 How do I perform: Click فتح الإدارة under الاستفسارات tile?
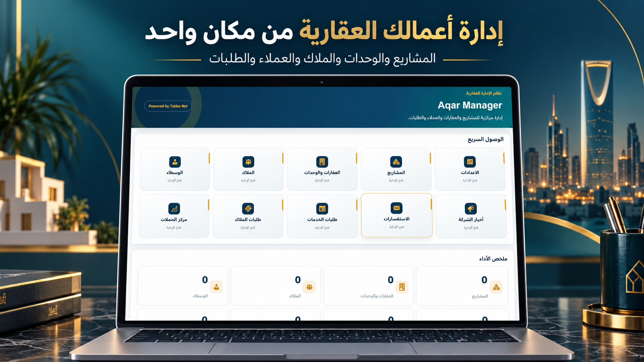pos(396,227)
